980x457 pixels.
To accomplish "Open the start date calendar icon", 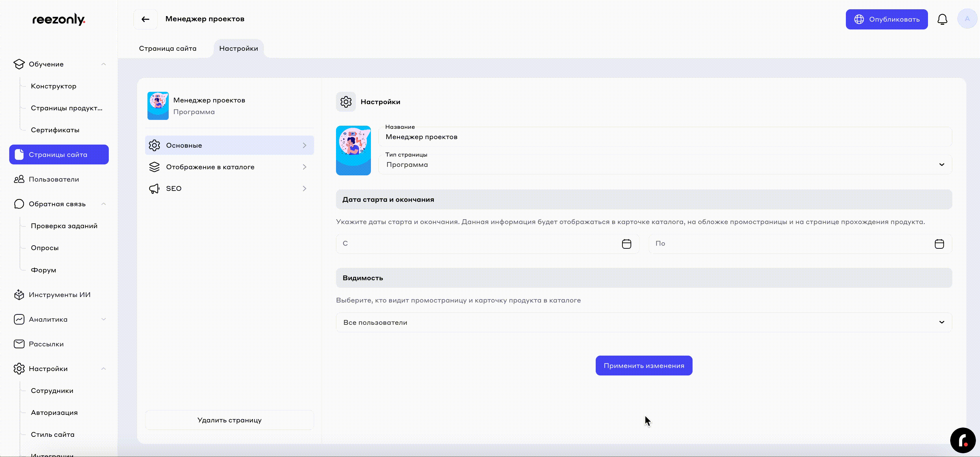I will 626,244.
